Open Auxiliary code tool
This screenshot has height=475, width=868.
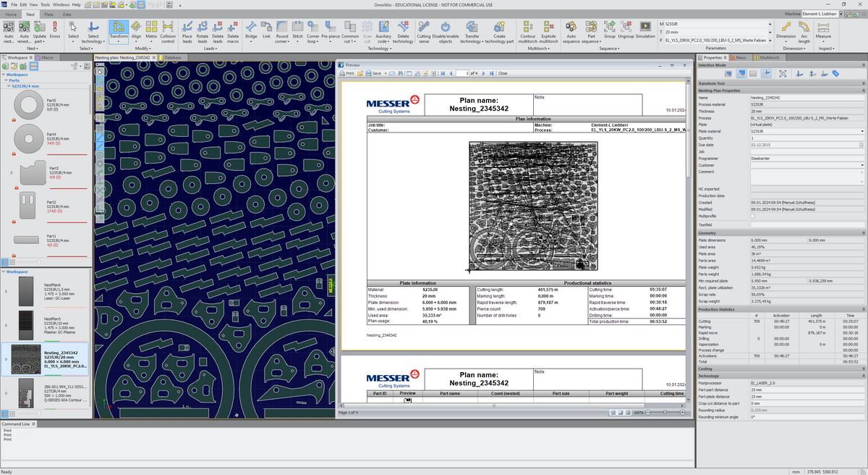pos(383,32)
